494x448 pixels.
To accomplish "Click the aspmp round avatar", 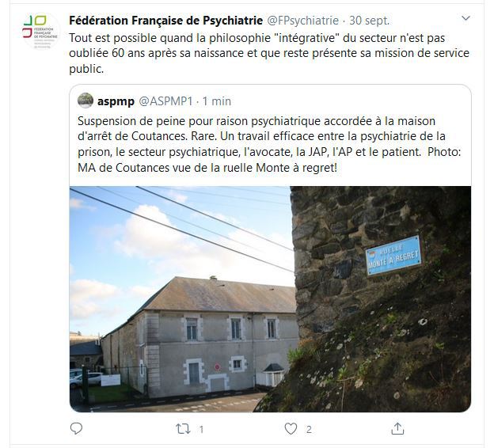I will (85, 101).
